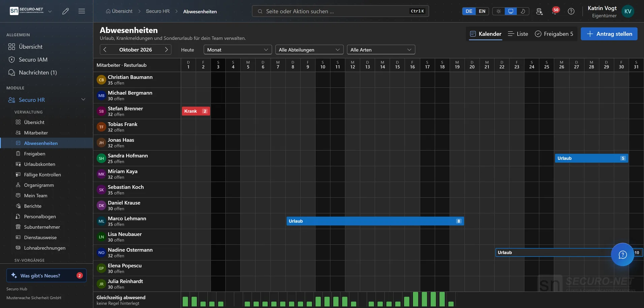Open the help question mark icon in header
Viewport: 644px width, 308px height.
(x=571, y=11)
